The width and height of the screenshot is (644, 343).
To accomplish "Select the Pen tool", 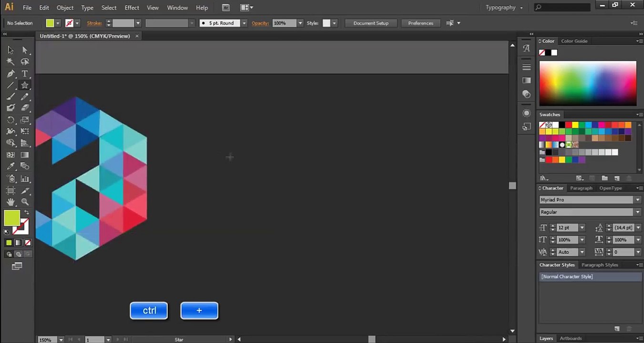I will (x=10, y=73).
